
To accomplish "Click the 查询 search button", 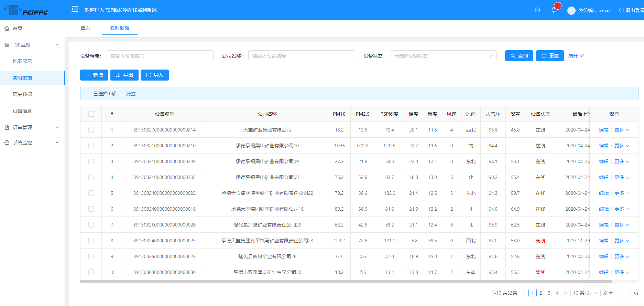I will coord(519,56).
